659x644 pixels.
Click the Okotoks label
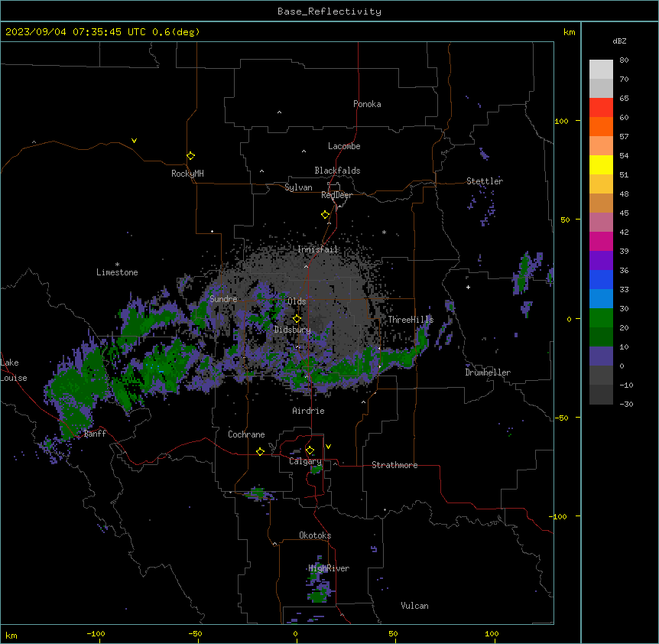pos(315,535)
